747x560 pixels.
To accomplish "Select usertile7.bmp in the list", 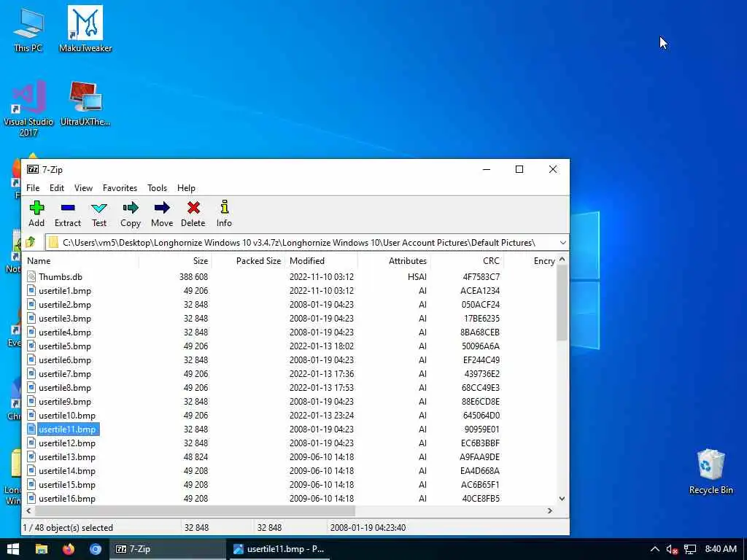I will pyautogui.click(x=65, y=374).
